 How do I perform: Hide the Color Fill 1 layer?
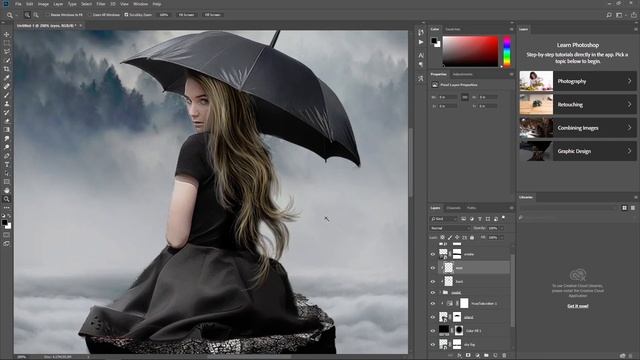(433, 331)
